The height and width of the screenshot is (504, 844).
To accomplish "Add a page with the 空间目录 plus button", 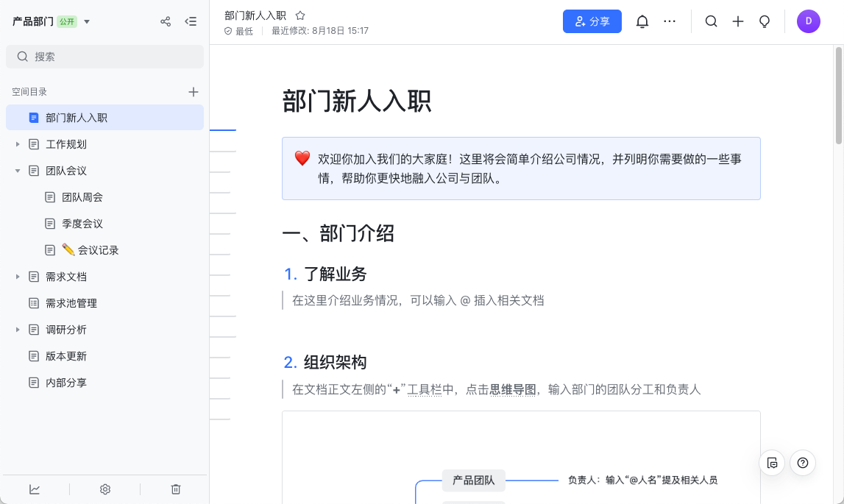I will (193, 91).
